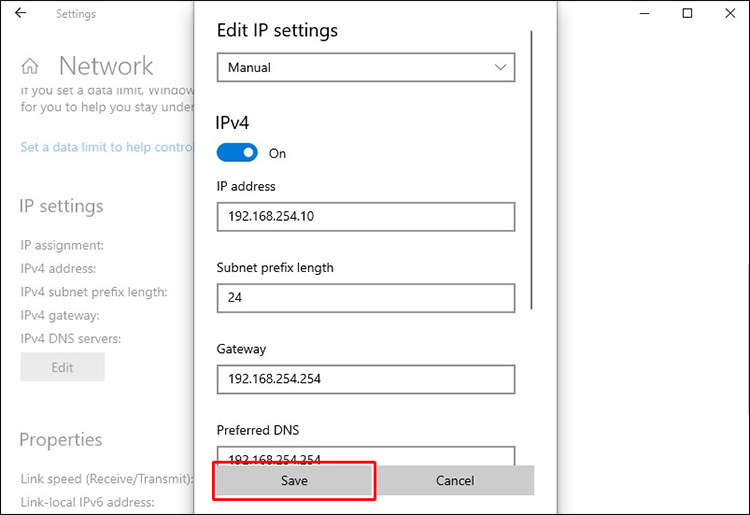Open the 'Set a data limit' link

107,147
